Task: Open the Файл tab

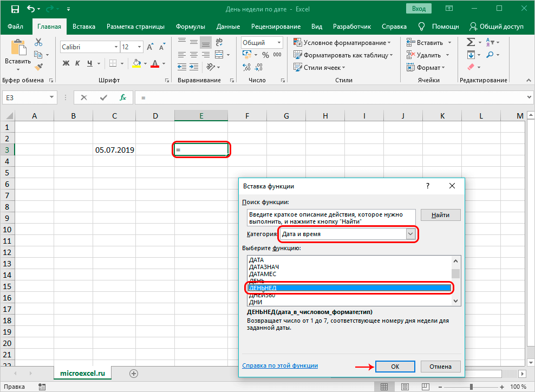Action: point(15,27)
